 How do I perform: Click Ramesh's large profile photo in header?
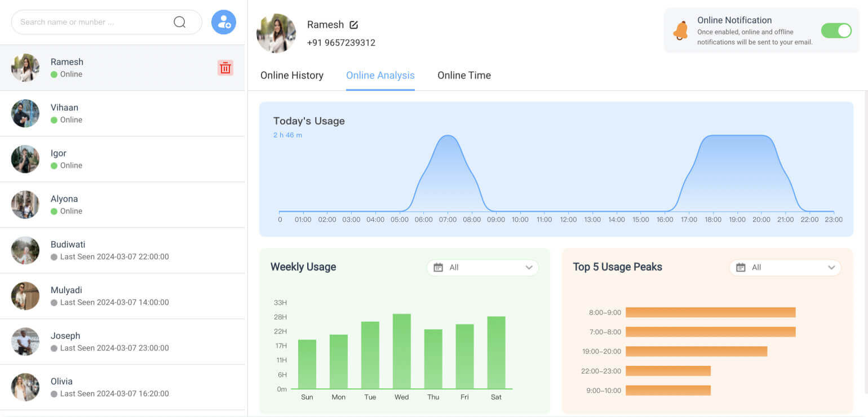coord(276,33)
